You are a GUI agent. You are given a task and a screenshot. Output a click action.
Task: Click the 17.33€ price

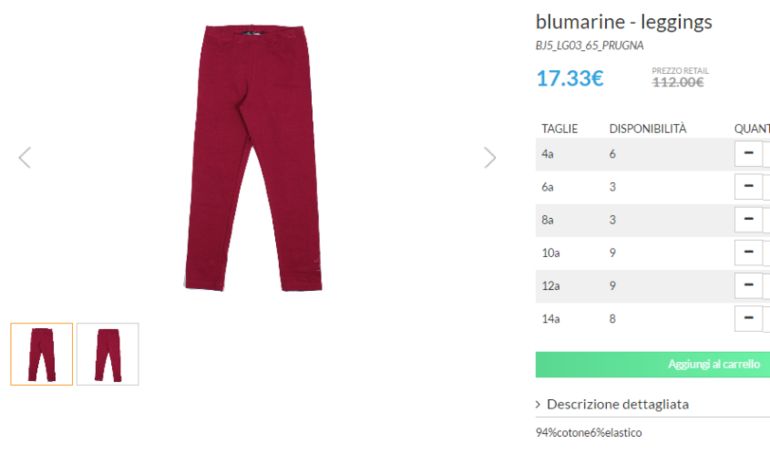pos(570,78)
